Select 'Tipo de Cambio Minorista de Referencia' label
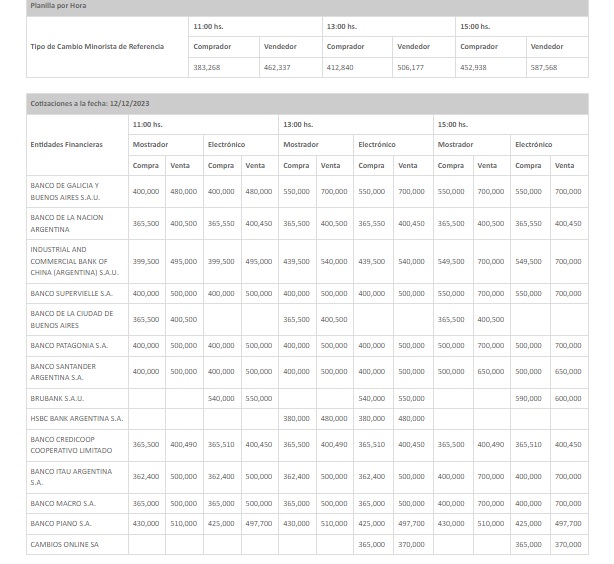This screenshot has height=564, width=614. tap(97, 47)
